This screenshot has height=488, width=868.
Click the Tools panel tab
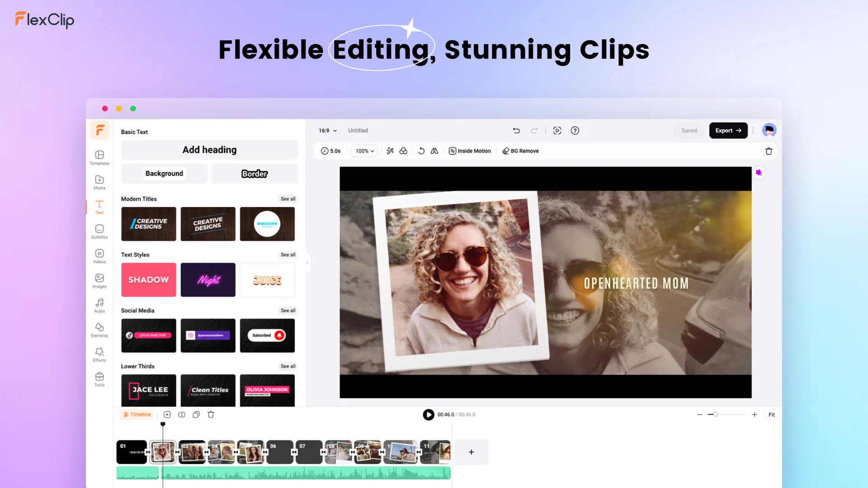point(99,379)
